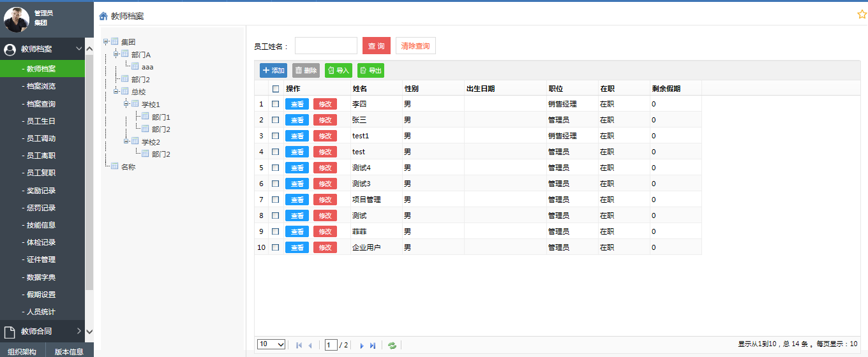This screenshot has width=868, height=357.
Task: Open the 档案查询 menu item
Action: [42, 104]
